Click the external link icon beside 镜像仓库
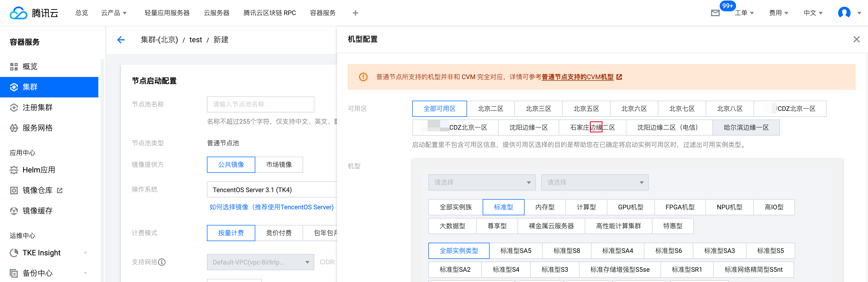Viewport: 868px width, 282px height. coord(60,190)
